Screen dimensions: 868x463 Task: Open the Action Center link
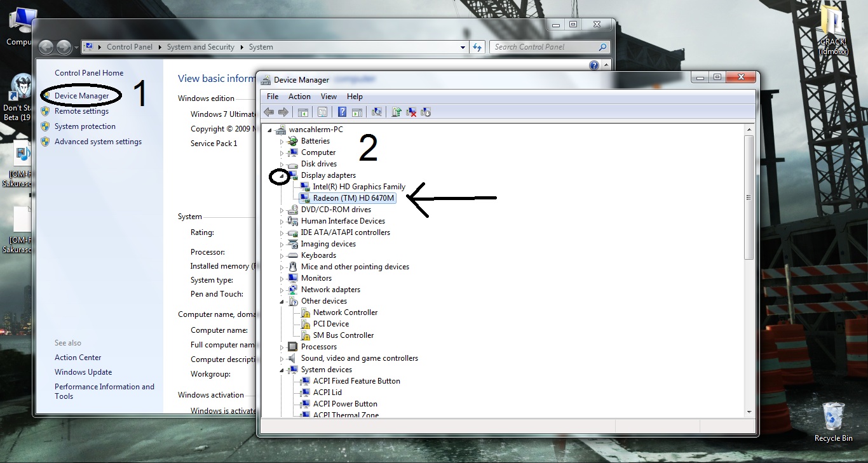78,358
